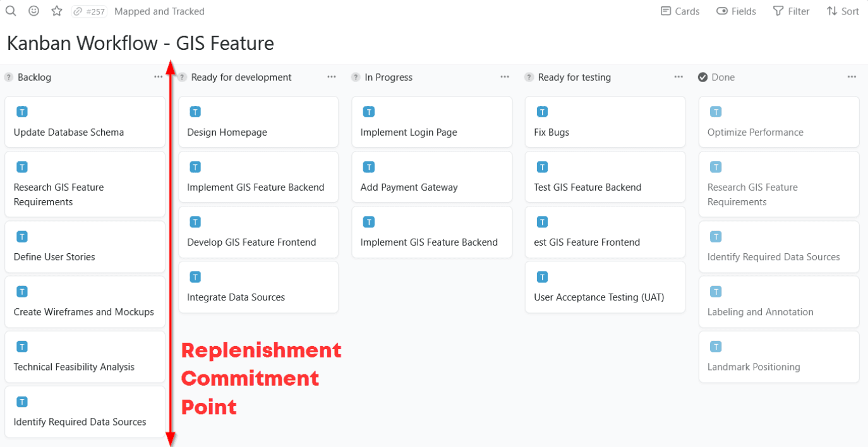Viewport: 868px width, 447px height.
Task: Open the Backlog column options menu
Action: click(158, 76)
